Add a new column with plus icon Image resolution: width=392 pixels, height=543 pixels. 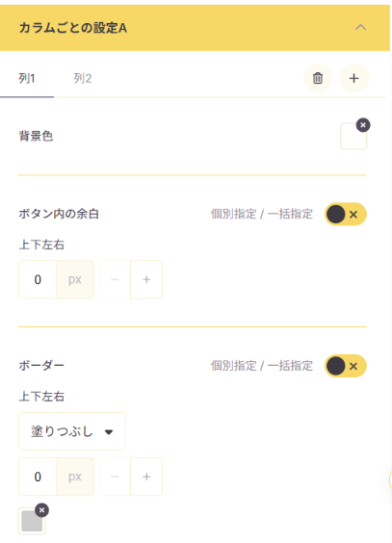click(353, 78)
